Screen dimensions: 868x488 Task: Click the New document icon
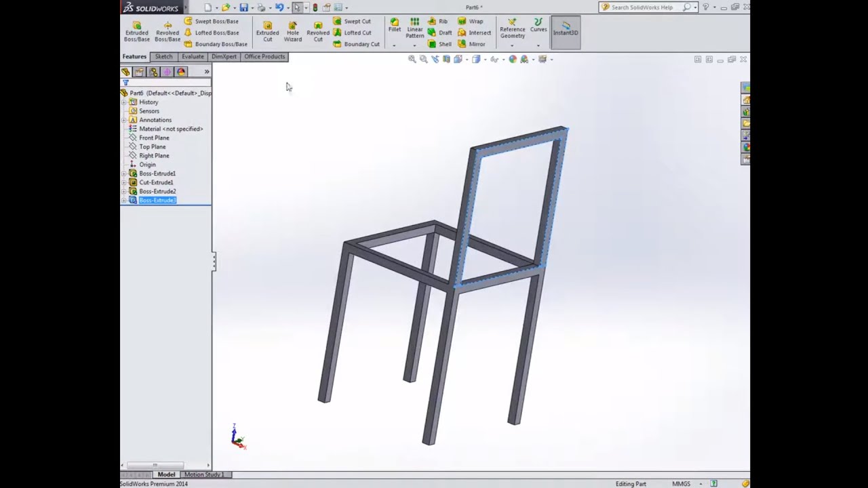pos(208,7)
